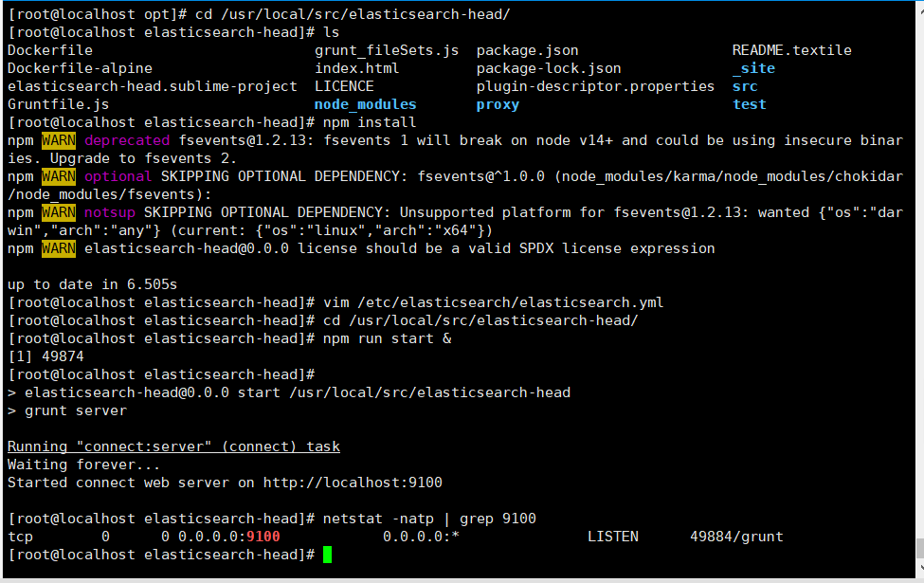Screen dimensions: 924x583
Task: Click the 'Running connect:server' underlined task line
Action: tap(173, 446)
